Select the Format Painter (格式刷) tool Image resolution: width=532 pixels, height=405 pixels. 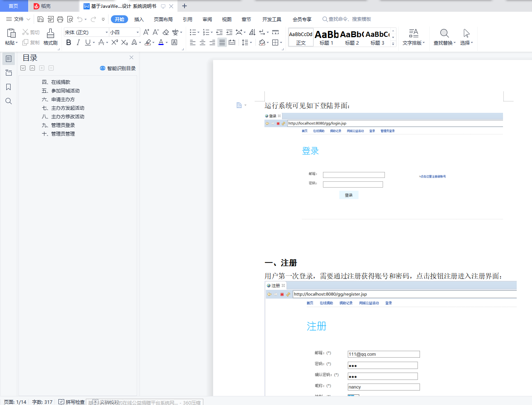coord(51,37)
